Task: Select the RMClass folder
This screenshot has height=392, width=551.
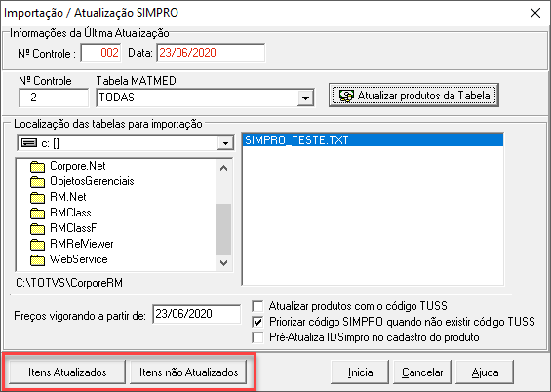Action: pyautogui.click(x=60, y=213)
